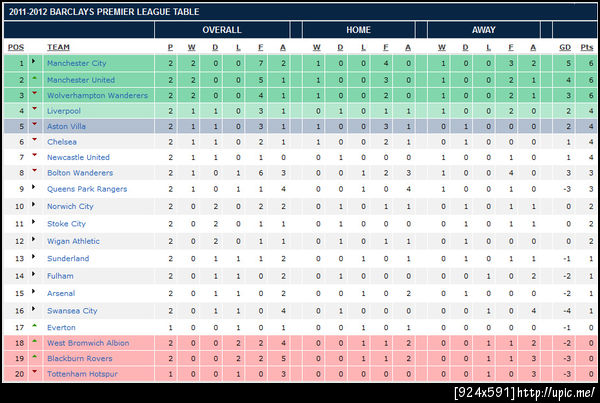Screen dimensions: 600x403
Task: Select the AWAY section header
Action: point(484,30)
